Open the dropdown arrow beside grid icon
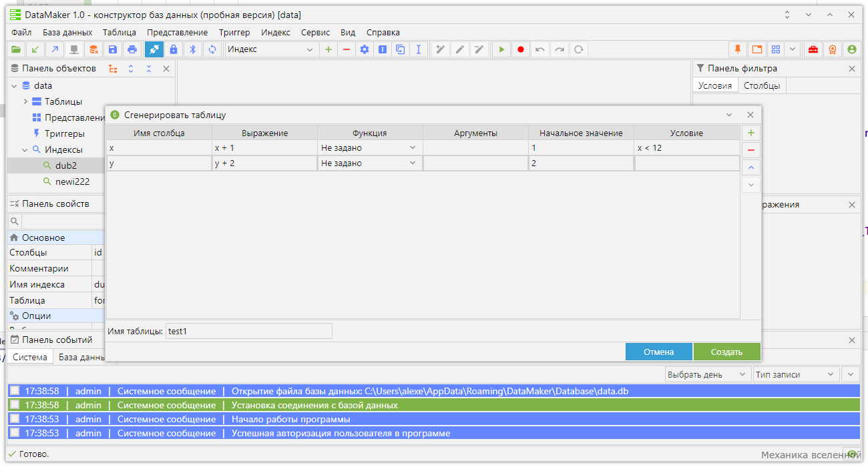Image resolution: width=868 pixels, height=467 pixels. [x=792, y=49]
